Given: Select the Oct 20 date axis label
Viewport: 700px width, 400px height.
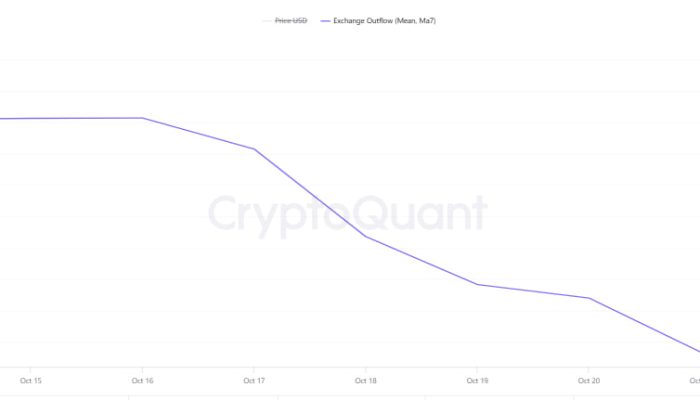Looking at the screenshot, I should (x=590, y=381).
